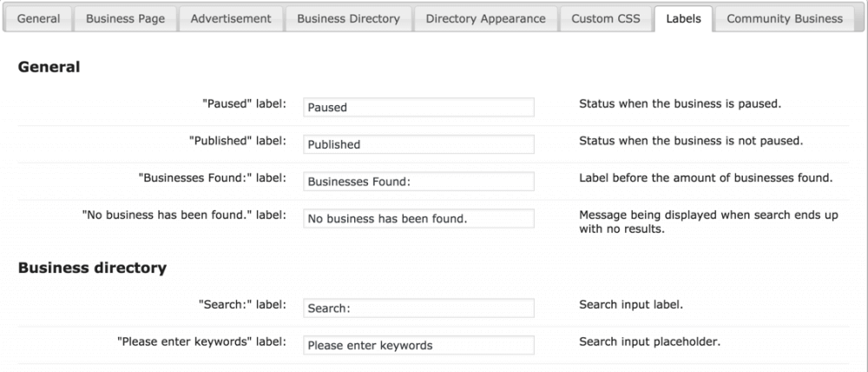Click the "Search:" label caption left of field
Image resolution: width=868 pixels, height=372 pixels.
(242, 304)
